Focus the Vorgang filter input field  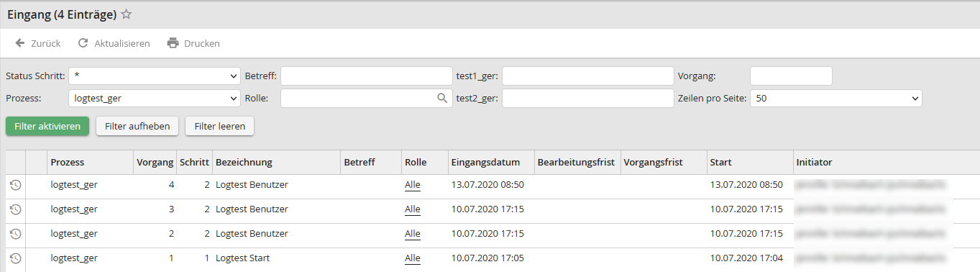[791, 76]
